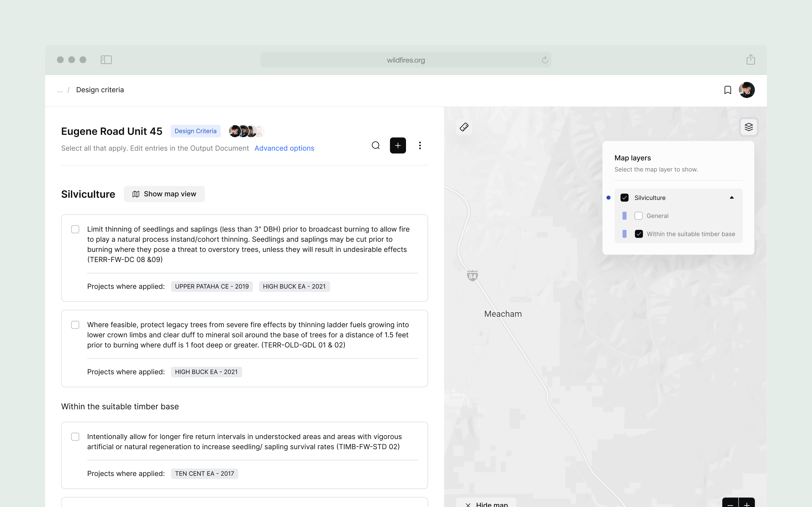
Task: Reload the wildfires.org page
Action: [545, 60]
